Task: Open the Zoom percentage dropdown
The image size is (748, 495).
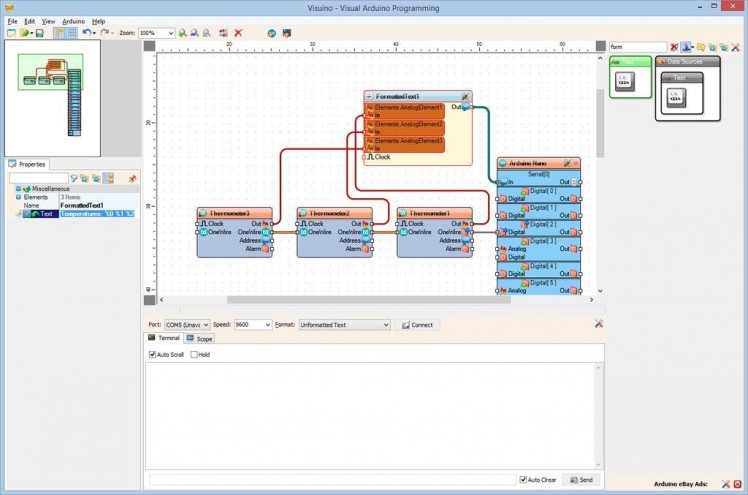Action: tap(171, 33)
